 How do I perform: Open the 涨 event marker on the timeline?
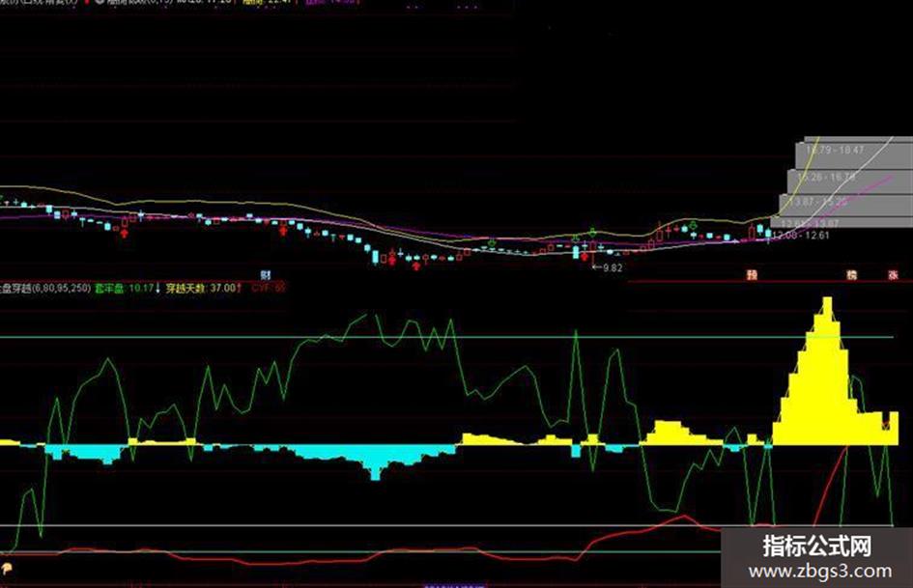(893, 275)
